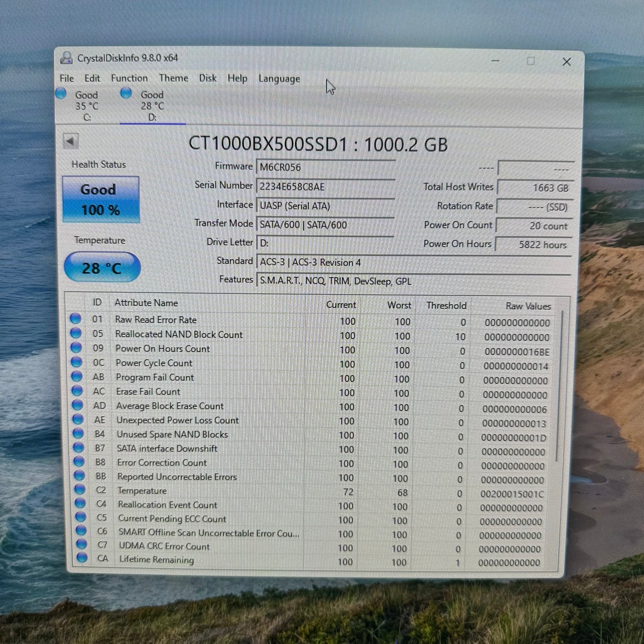This screenshot has height=644, width=644.
Task: Click status orb for SMART Offline Scan row
Action: point(81,530)
